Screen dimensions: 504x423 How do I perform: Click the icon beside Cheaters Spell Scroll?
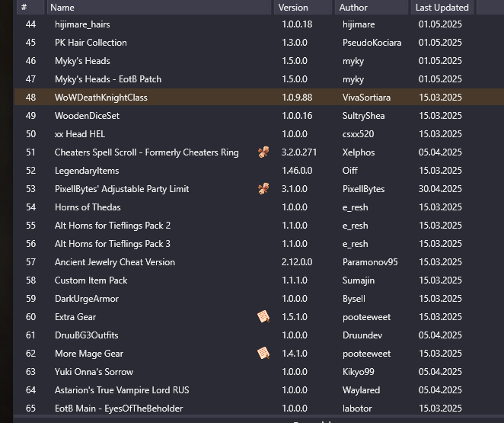tap(263, 152)
